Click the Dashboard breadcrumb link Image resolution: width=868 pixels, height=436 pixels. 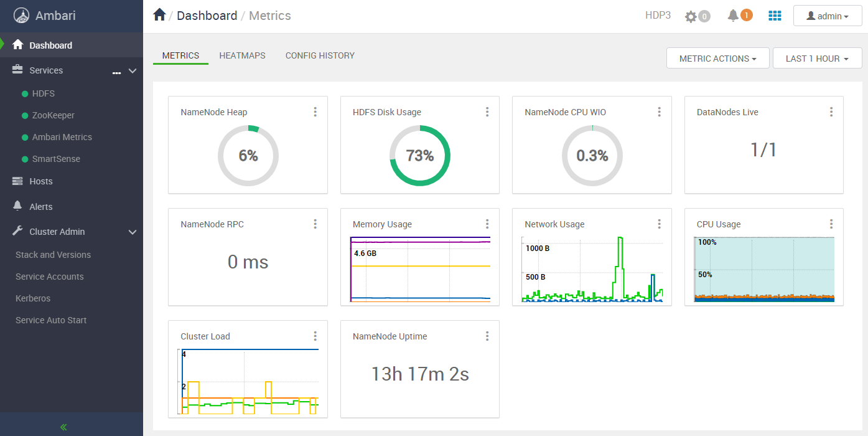[x=207, y=16]
